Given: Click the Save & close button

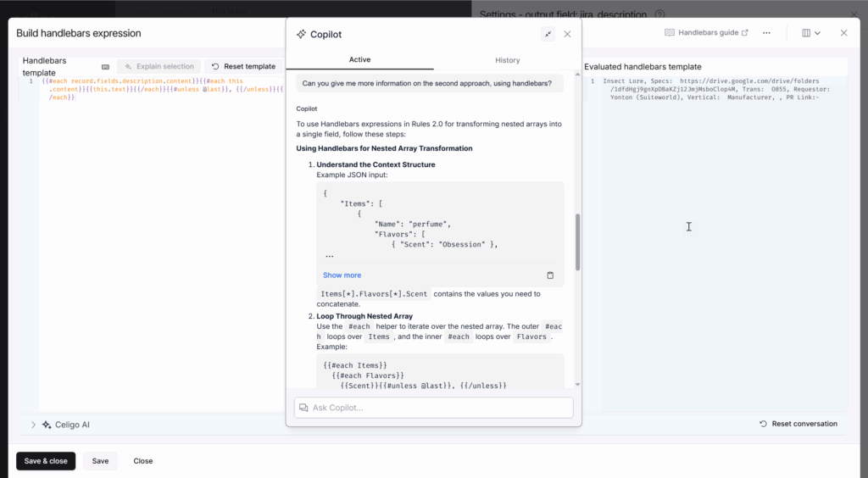Looking at the screenshot, I should [x=46, y=461].
